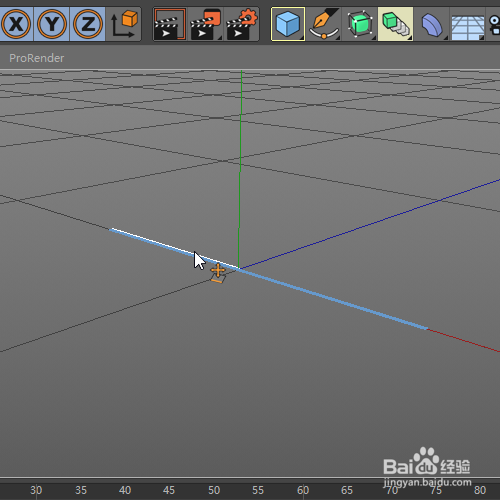The height and width of the screenshot is (500, 500).
Task: Add a Camera object icon
Action: tap(494, 24)
